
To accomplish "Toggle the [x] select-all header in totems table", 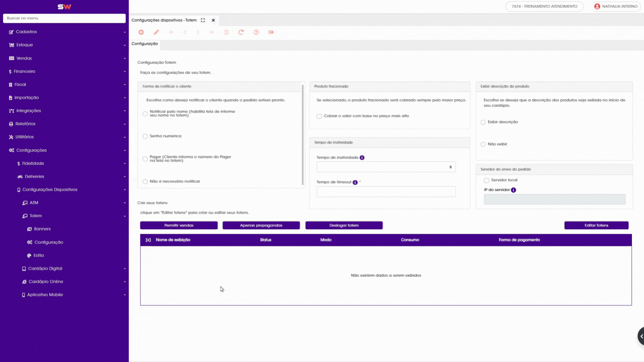I will point(148,240).
